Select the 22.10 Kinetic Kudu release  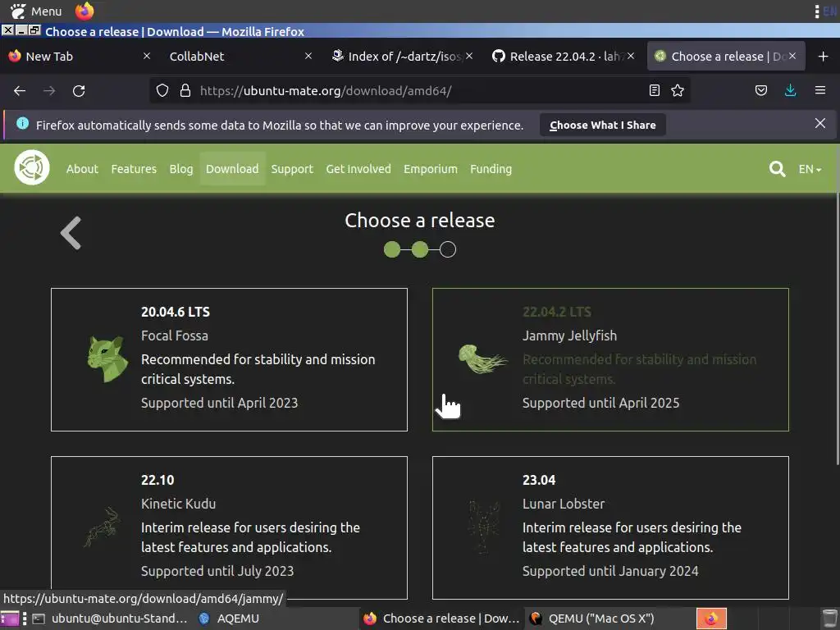[x=230, y=527]
